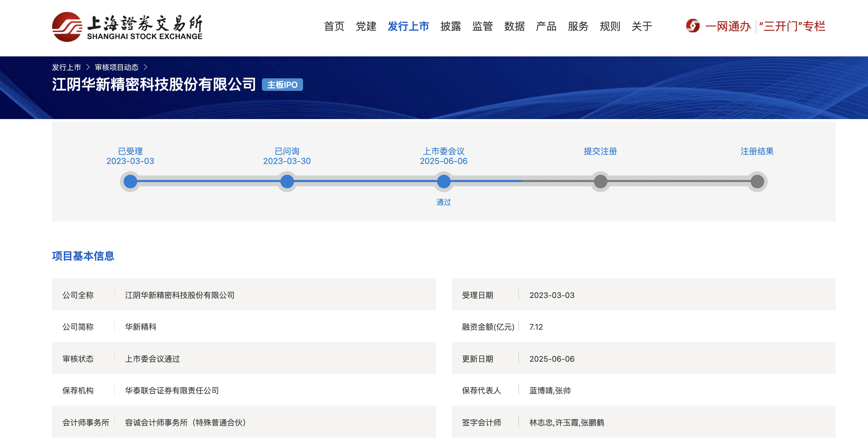
Task: Select the 发行上市 navigation menu
Action: coord(408,26)
